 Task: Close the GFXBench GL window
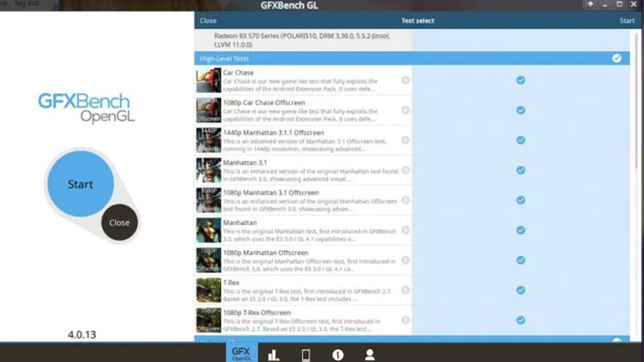point(634,5)
